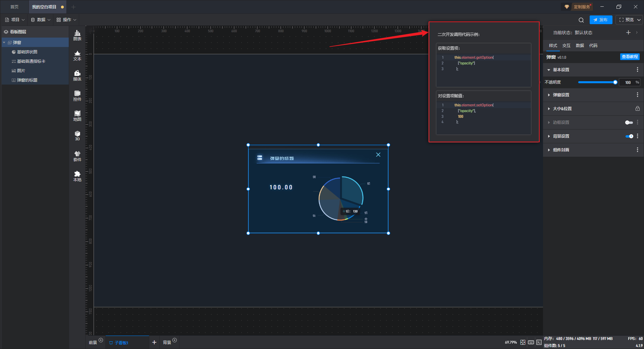The image size is (644, 349).
Task: Expand the 背景设置 section
Action: pos(549,136)
